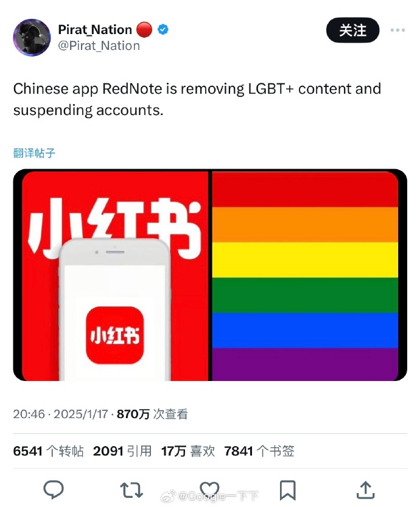Open the Pirat_Nation display name
Screen dimensions: 420x507
point(95,29)
